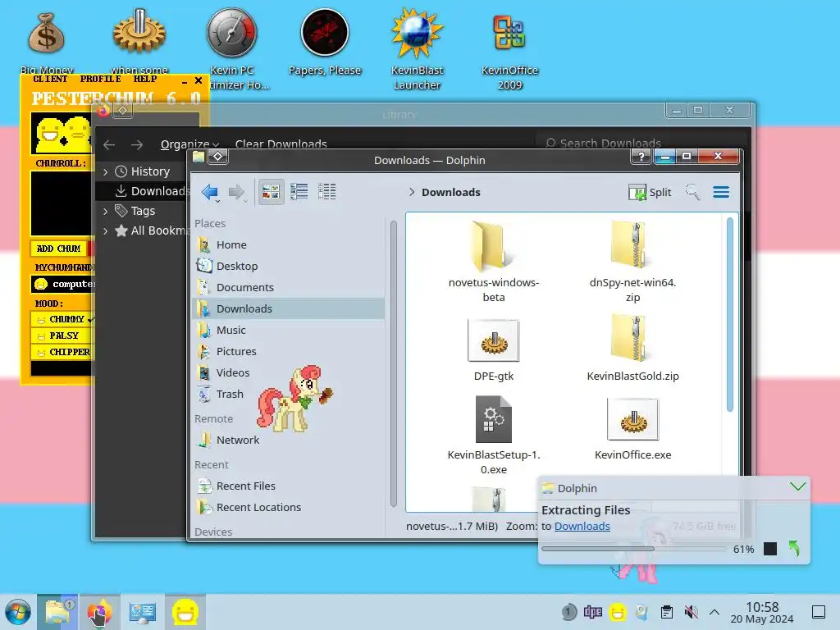Select KevinOffice.exe file
This screenshot has width=840, height=630.
pyautogui.click(x=632, y=428)
